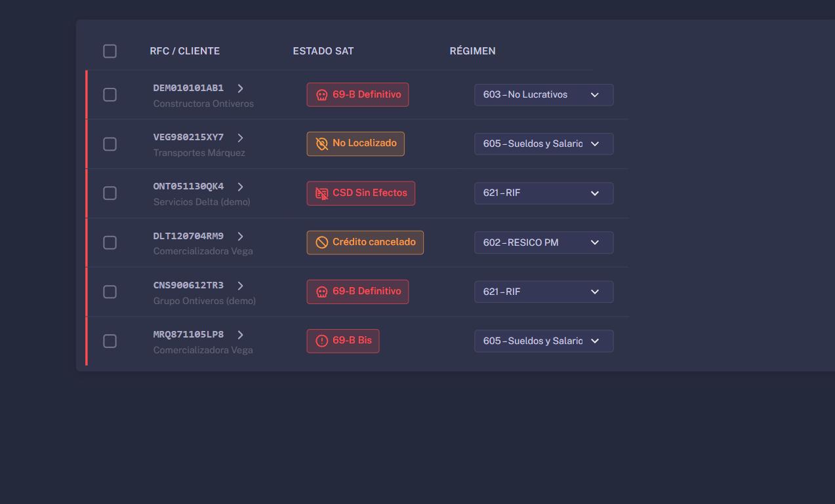
Task: Click RFC text MRQ871105LP8
Action: coord(188,334)
